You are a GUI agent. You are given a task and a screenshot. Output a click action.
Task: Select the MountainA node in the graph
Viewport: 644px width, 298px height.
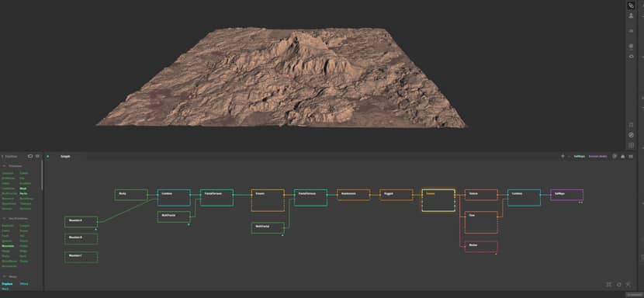(x=81, y=221)
